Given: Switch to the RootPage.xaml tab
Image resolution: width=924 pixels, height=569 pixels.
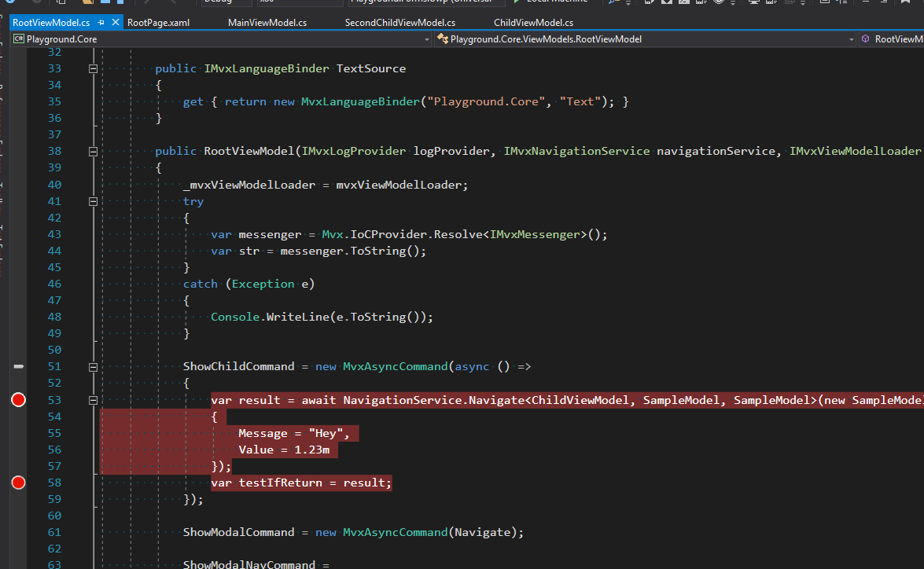Looking at the screenshot, I should tap(159, 22).
